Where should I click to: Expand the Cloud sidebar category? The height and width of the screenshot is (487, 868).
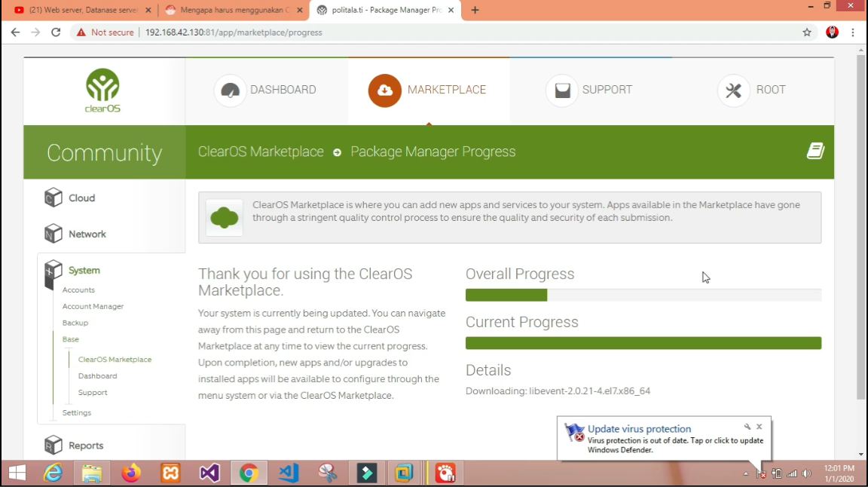pos(82,198)
